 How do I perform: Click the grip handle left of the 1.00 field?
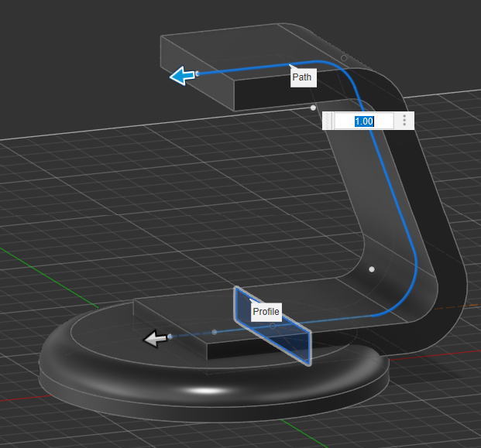pos(328,121)
